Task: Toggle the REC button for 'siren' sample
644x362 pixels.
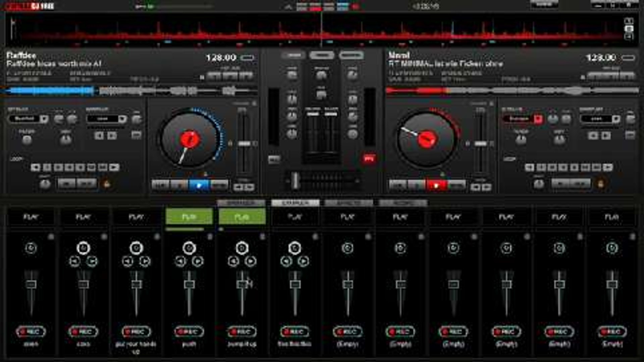Action: (x=31, y=331)
